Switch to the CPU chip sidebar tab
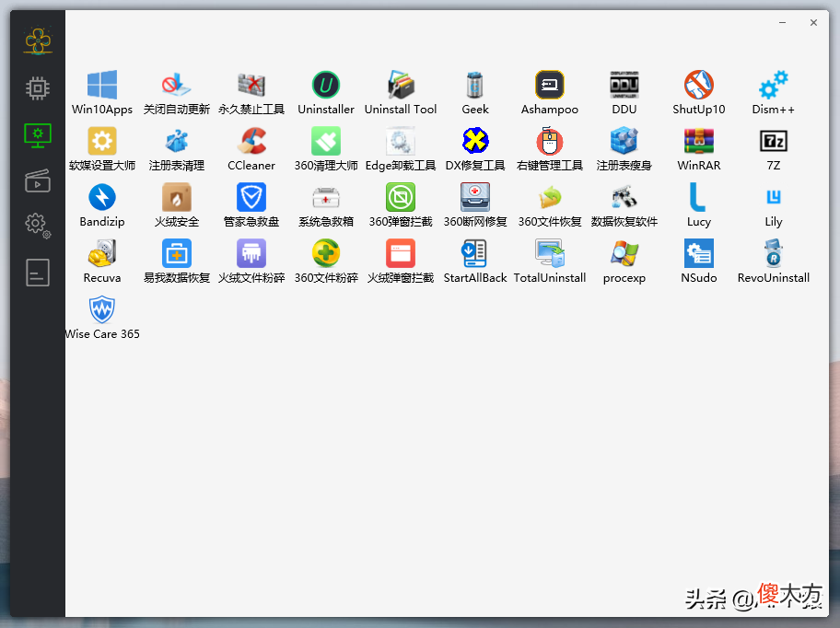Image resolution: width=840 pixels, height=628 pixels. pyautogui.click(x=38, y=87)
